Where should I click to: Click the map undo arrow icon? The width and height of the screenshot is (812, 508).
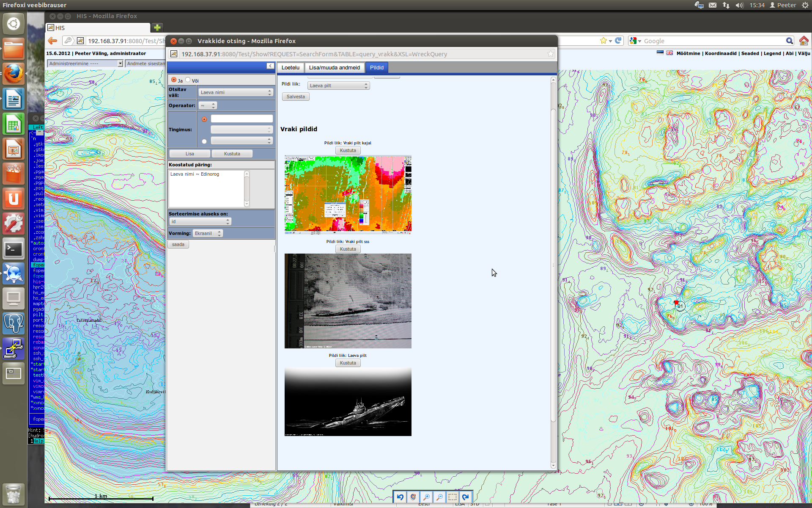pyautogui.click(x=400, y=497)
